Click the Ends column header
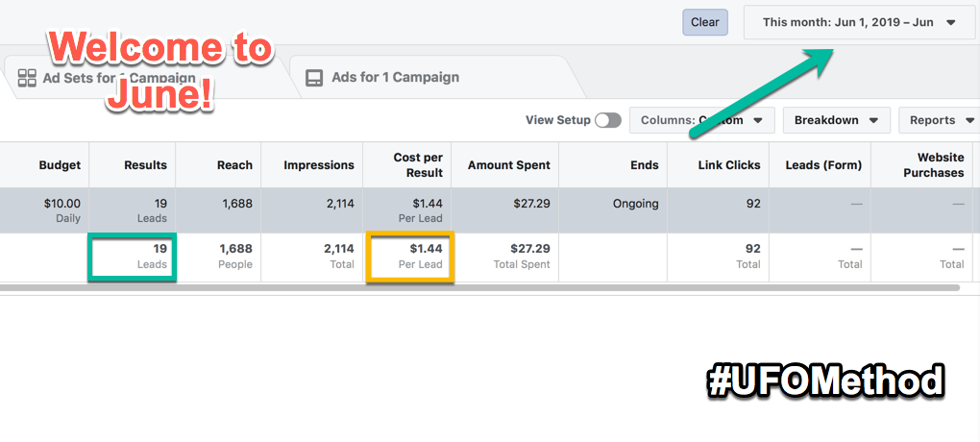 pyautogui.click(x=613, y=165)
